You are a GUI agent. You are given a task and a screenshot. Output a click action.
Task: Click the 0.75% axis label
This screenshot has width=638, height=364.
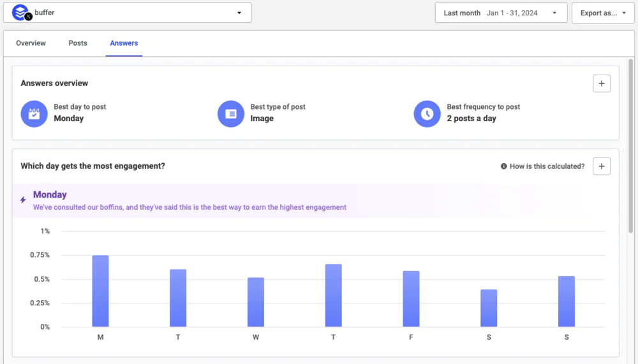(x=40, y=255)
